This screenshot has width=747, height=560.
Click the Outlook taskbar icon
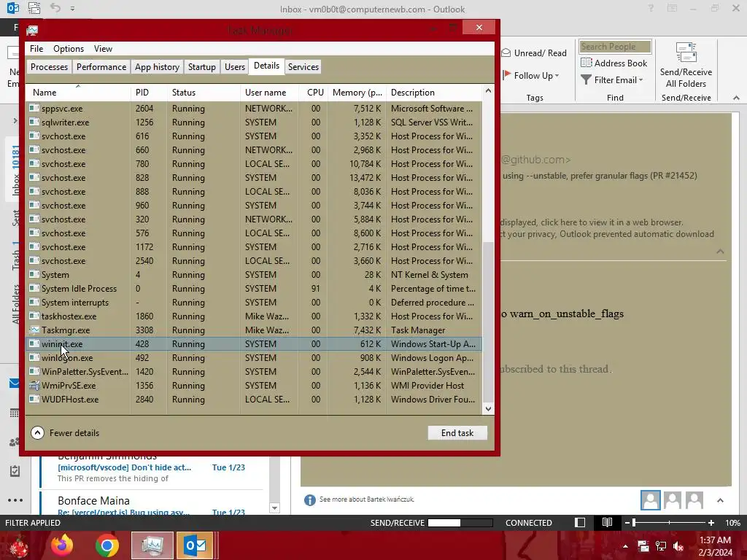tap(196, 545)
